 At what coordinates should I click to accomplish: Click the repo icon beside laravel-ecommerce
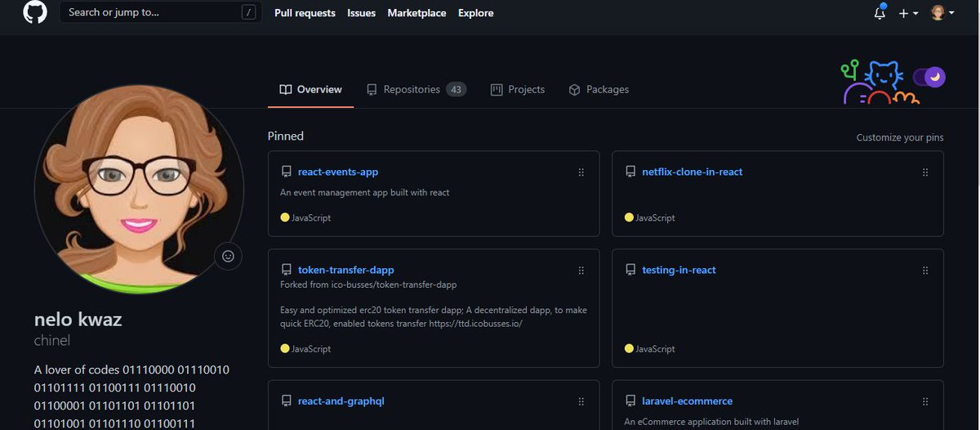(x=630, y=401)
